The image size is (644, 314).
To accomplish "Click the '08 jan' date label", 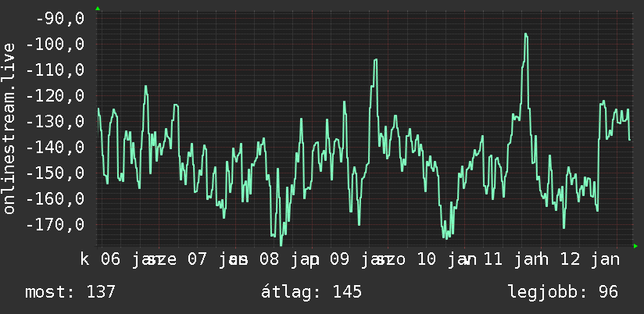I will click(289, 260).
